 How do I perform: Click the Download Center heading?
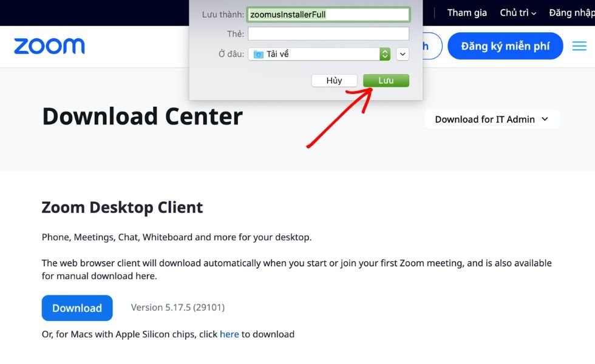(141, 115)
